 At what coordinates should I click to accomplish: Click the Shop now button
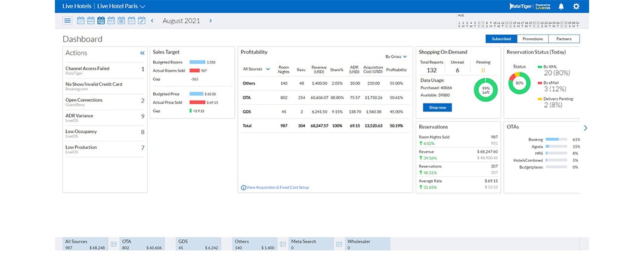coord(437,108)
